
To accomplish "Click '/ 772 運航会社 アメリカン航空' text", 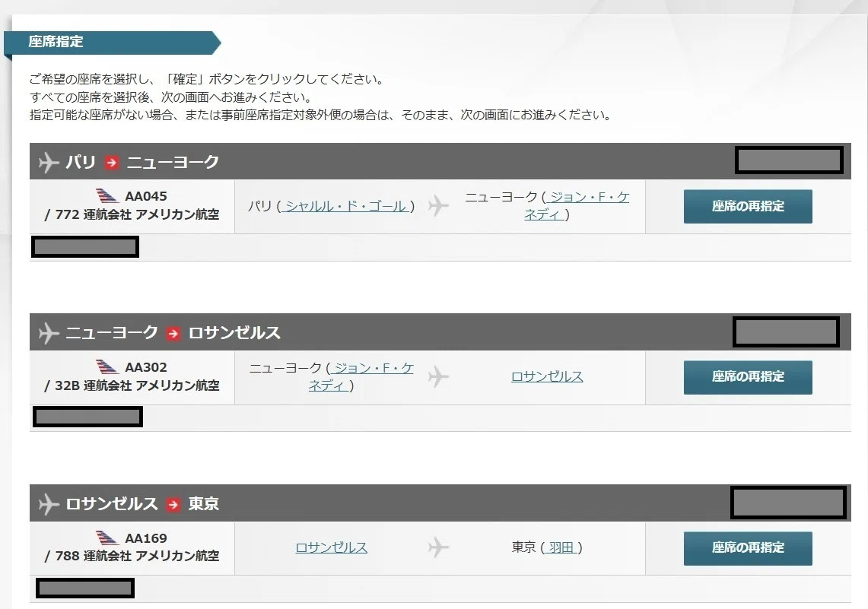I will [x=132, y=214].
